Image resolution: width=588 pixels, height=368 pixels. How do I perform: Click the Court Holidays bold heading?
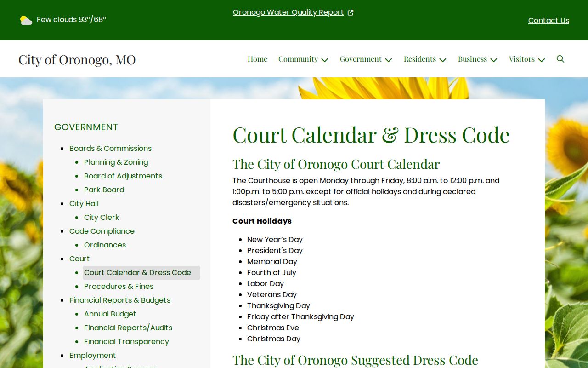(262, 221)
